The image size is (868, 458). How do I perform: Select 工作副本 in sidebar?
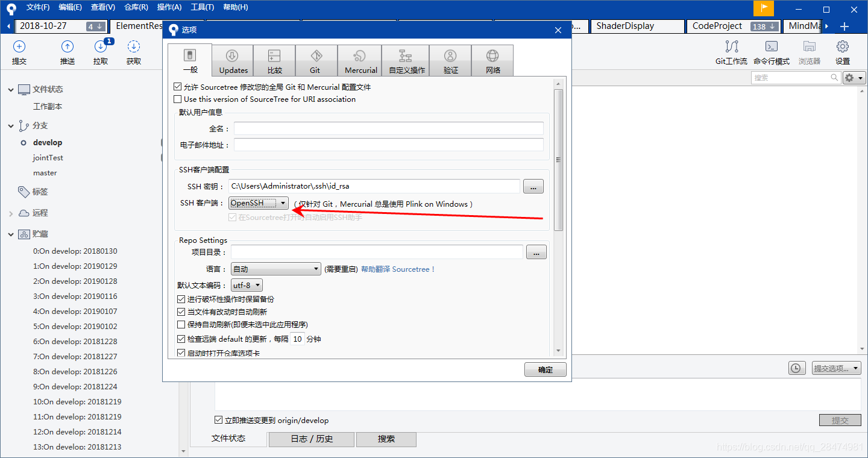point(48,107)
